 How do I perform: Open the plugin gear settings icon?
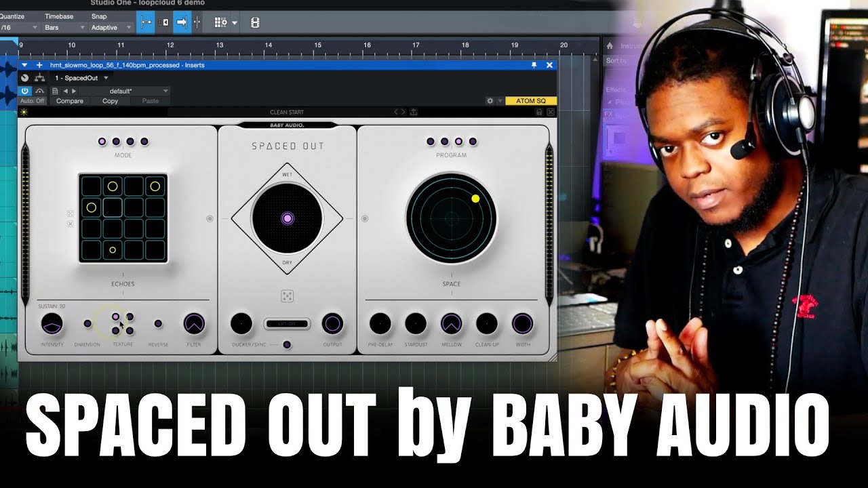pos(490,101)
